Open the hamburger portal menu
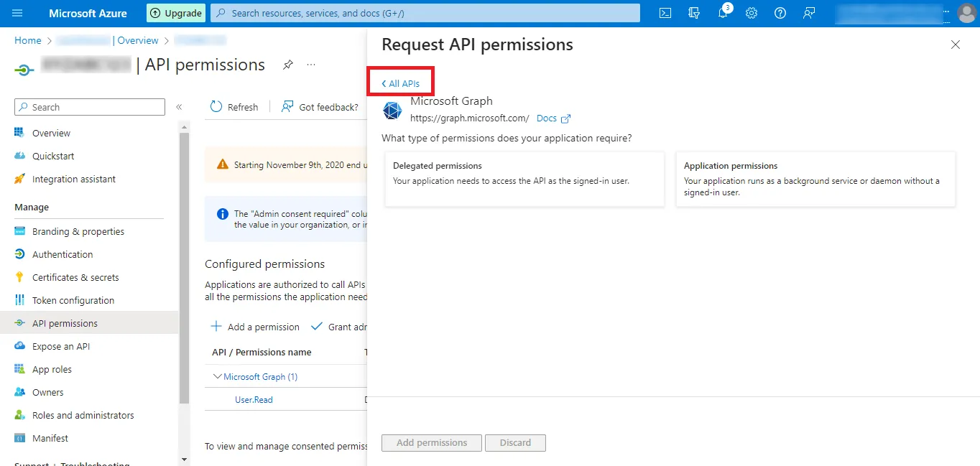Screen dimensions: 980x466 18,13
